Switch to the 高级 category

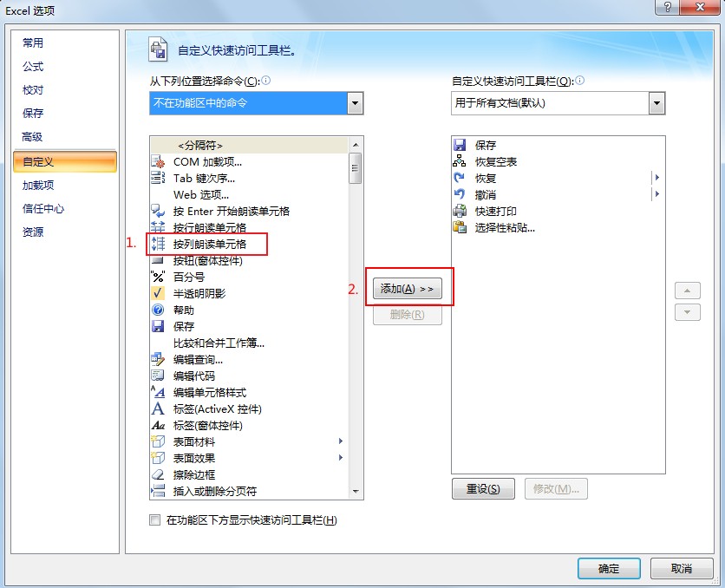tap(32, 137)
